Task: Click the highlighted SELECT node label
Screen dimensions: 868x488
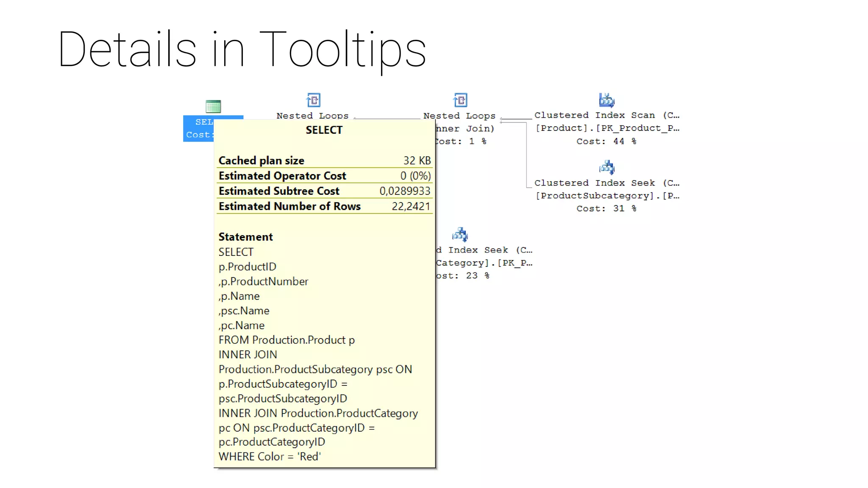Action: pyautogui.click(x=198, y=128)
